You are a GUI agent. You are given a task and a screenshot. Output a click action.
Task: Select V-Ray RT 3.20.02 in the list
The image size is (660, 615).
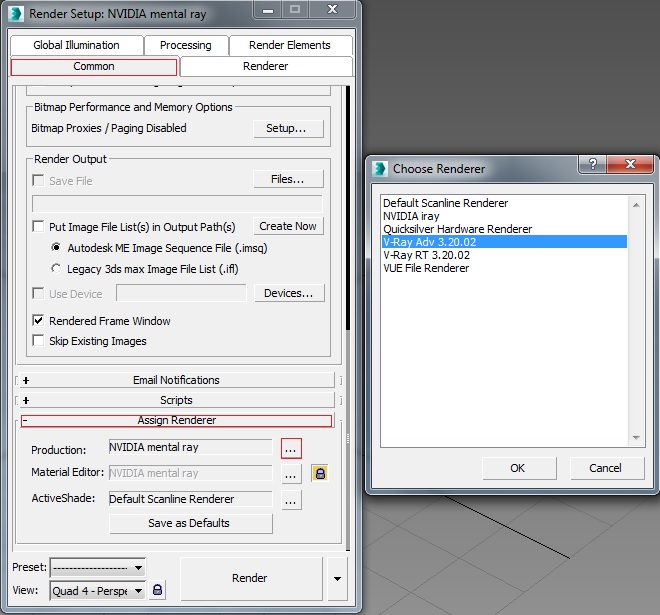pos(504,255)
